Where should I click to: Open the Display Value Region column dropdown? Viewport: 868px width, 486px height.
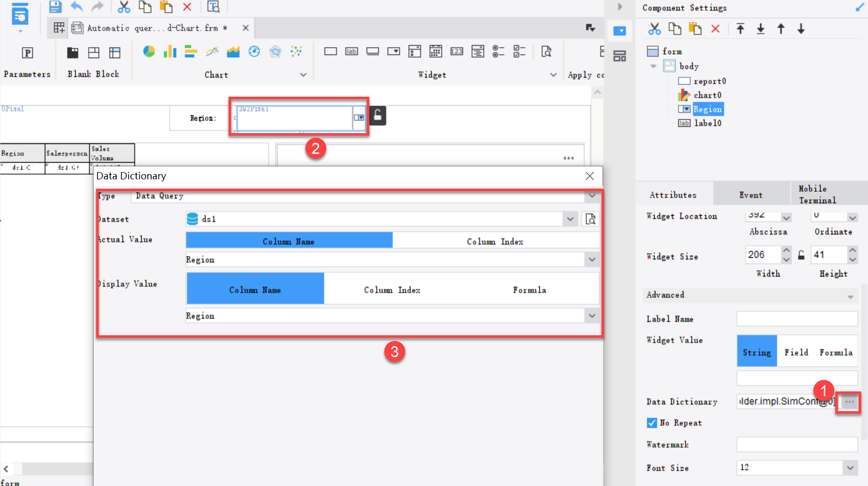click(x=592, y=316)
